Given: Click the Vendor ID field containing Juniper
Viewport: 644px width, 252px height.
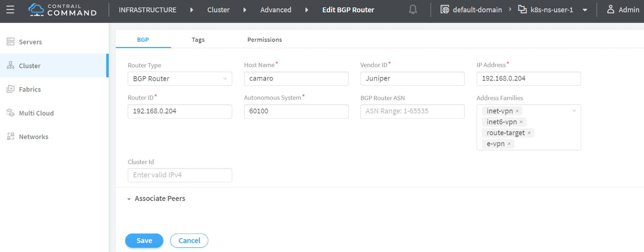Looking at the screenshot, I should (412, 79).
